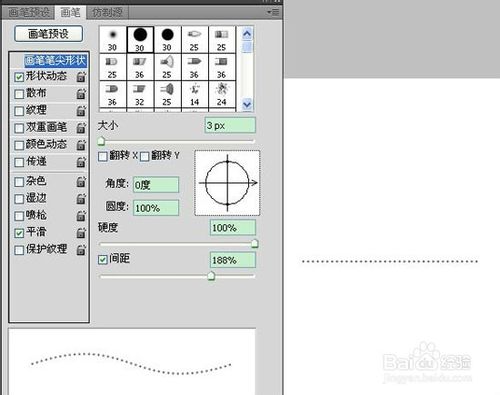Choose the 24 splatter brush preset
The width and height of the screenshot is (500, 395).
tap(222, 94)
